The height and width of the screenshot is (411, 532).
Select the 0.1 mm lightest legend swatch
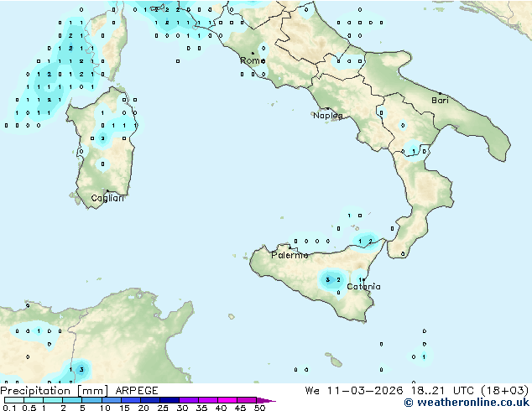(x=8, y=401)
